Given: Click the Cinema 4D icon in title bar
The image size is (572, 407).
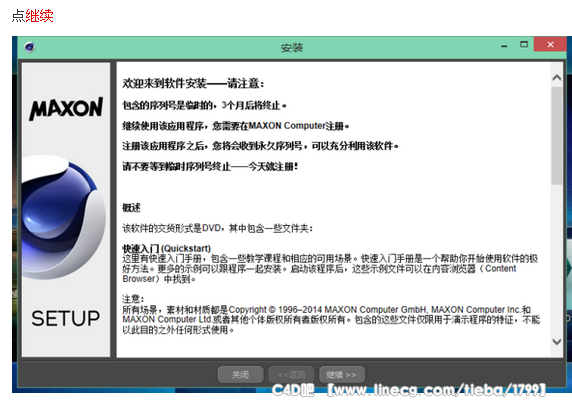Looking at the screenshot, I should [x=30, y=47].
